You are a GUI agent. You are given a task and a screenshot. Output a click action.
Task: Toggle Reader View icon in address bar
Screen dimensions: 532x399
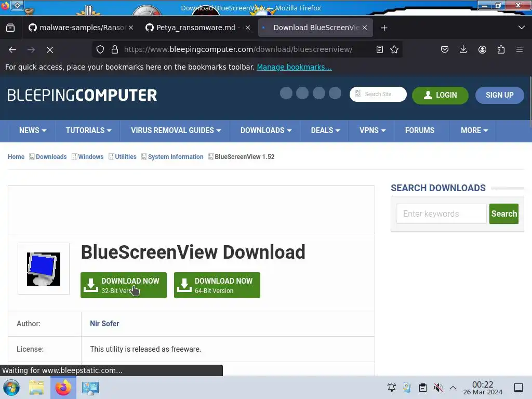pos(380,49)
